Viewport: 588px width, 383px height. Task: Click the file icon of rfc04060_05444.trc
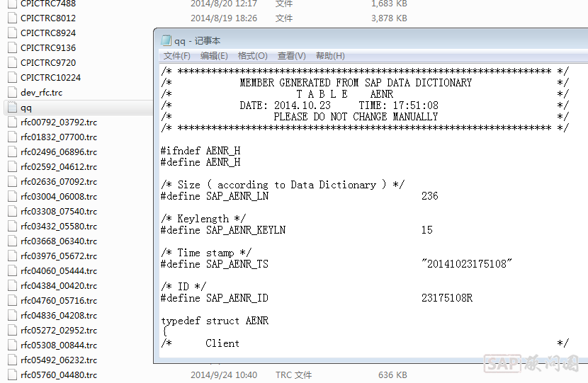click(12, 271)
